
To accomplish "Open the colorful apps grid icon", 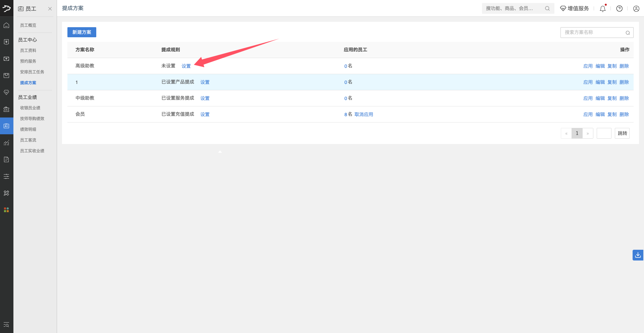I will (6, 210).
